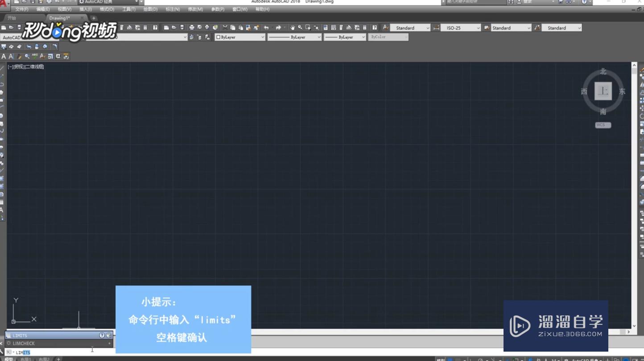Viewport: 644px width, 361px height.
Task: Open the first ByLayer linetype dropdown
Action: click(x=294, y=37)
